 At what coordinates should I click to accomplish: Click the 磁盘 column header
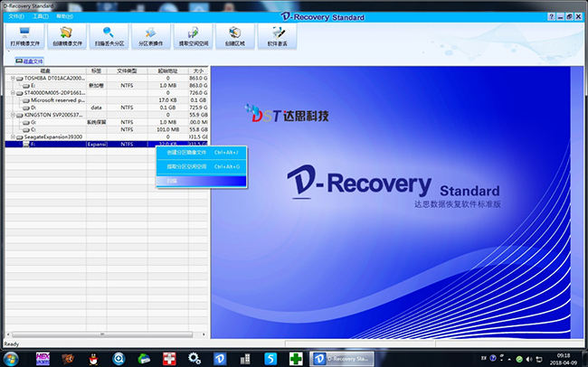45,71
